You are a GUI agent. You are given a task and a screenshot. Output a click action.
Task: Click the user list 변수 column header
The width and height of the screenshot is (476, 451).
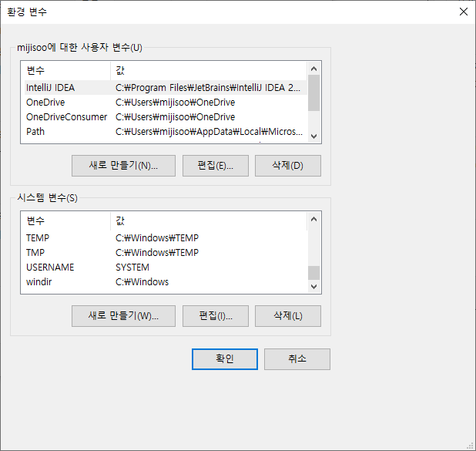tap(67, 70)
